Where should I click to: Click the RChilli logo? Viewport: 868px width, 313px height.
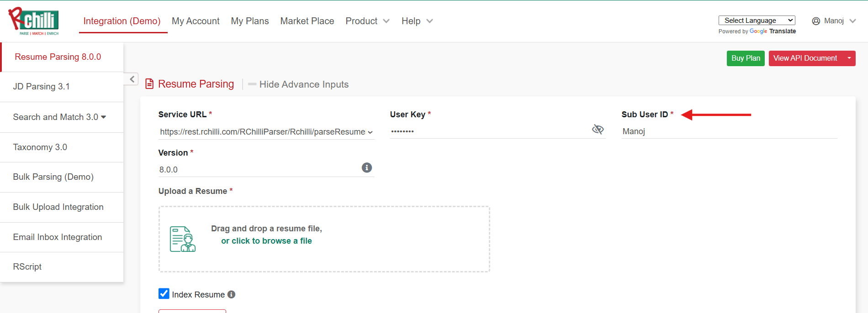point(34,21)
